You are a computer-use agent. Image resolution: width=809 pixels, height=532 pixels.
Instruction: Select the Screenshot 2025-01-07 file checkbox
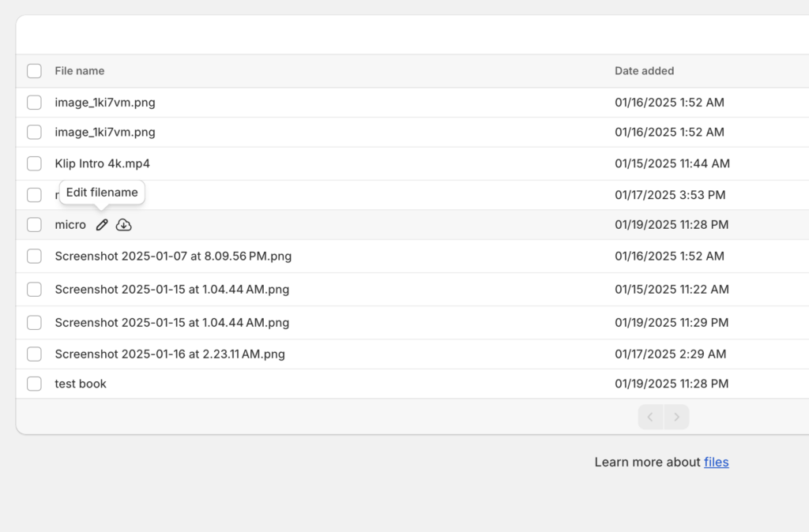pos(34,256)
